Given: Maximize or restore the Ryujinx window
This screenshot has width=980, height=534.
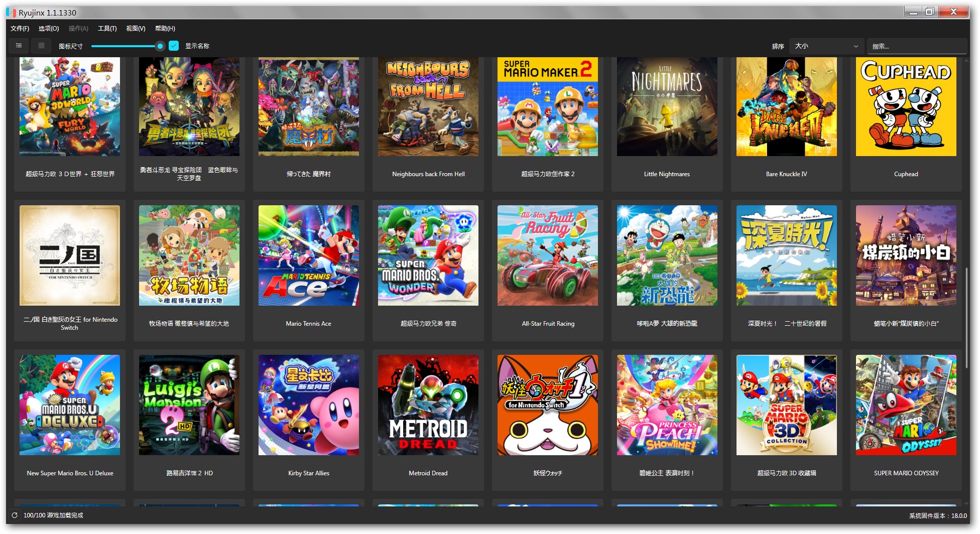Looking at the screenshot, I should point(930,12).
